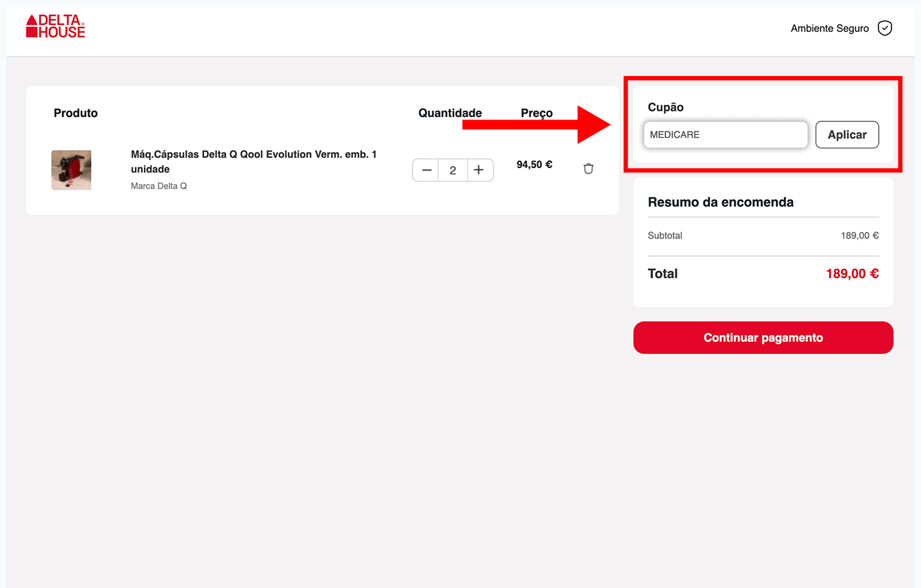Click the Preço column header

coord(537,113)
